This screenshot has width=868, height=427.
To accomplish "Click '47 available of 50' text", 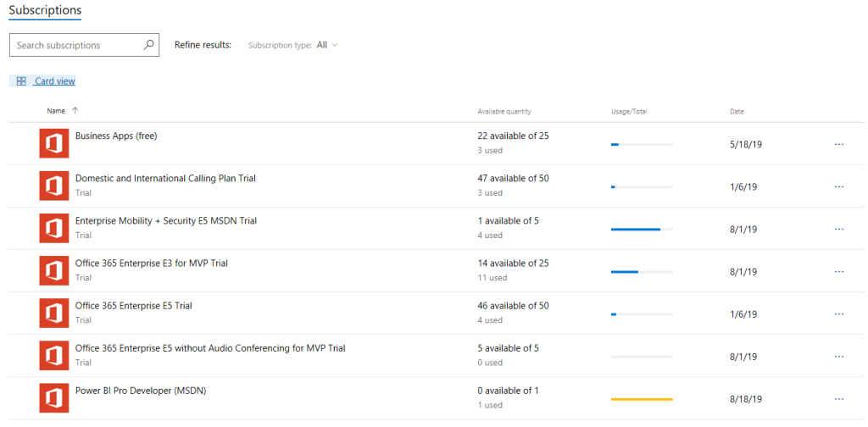I will click(x=513, y=178).
